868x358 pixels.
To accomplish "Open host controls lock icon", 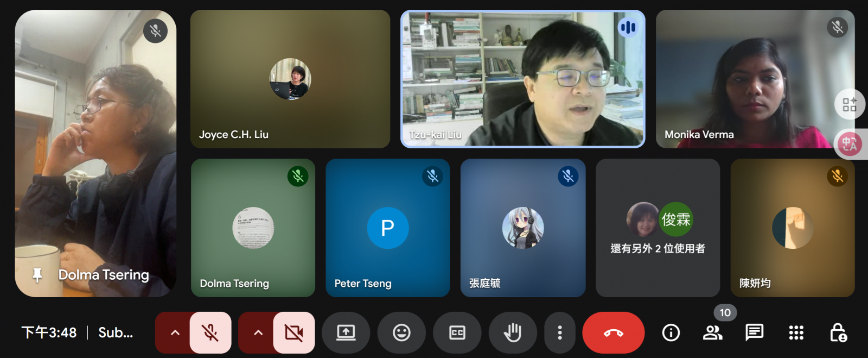I will tap(838, 332).
